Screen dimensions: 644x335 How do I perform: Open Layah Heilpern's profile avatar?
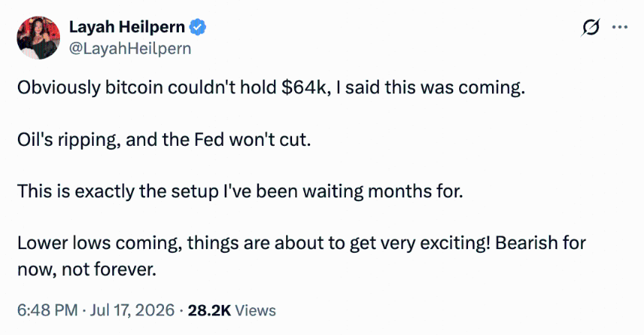[38, 37]
